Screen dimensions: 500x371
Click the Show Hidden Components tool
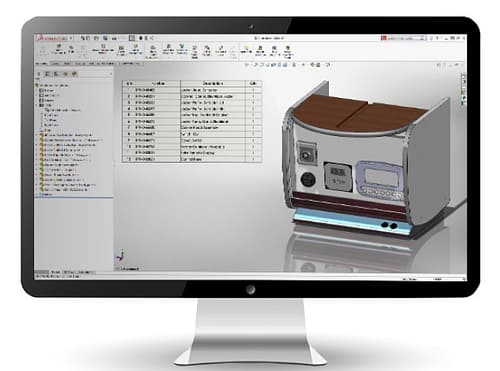click(153, 51)
